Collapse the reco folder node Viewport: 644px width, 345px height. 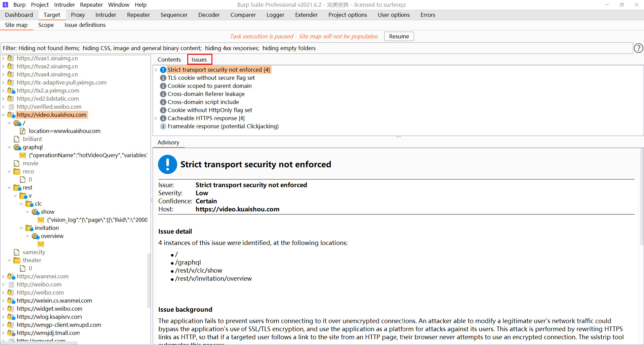[9, 171]
